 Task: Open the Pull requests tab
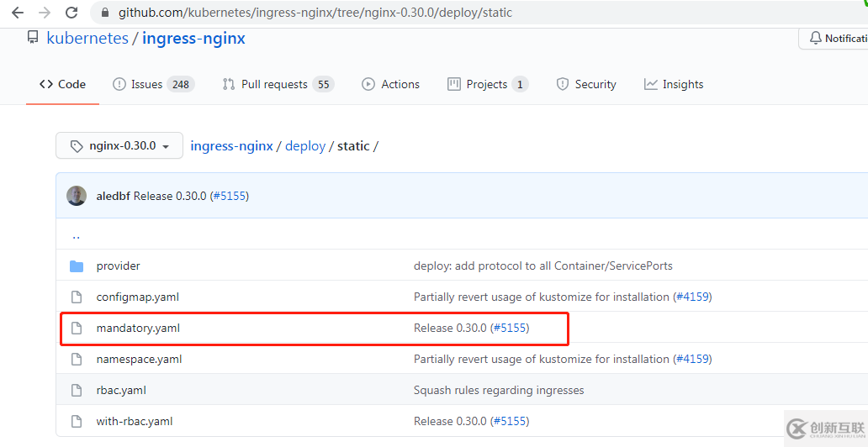tap(278, 85)
